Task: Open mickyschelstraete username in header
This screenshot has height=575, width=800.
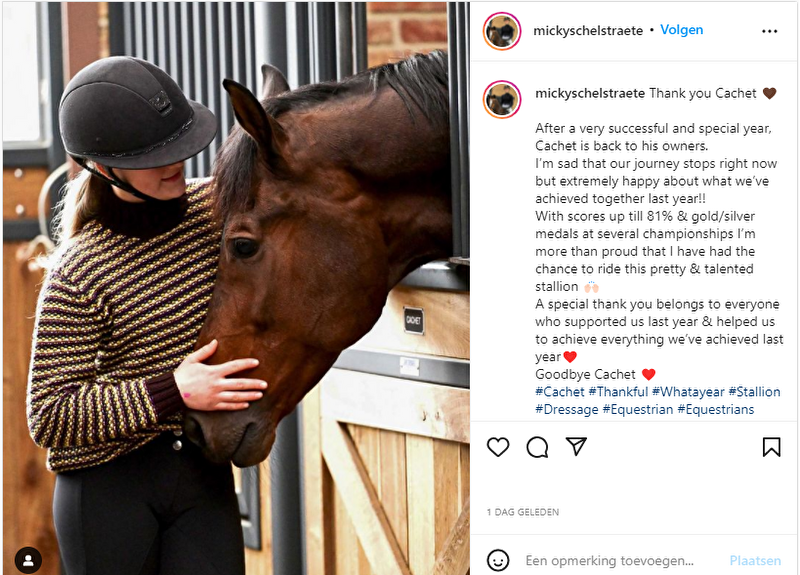Action: [x=588, y=31]
